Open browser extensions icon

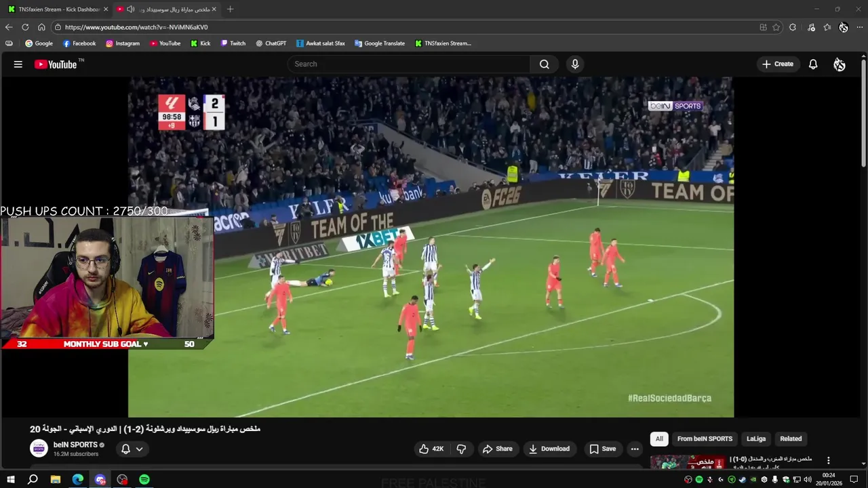pyautogui.click(x=793, y=27)
